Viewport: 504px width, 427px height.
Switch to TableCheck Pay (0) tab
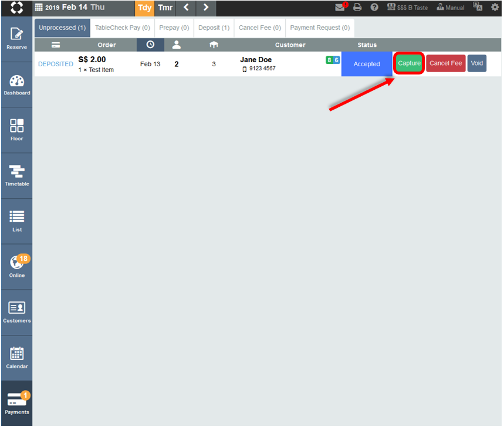pyautogui.click(x=123, y=28)
